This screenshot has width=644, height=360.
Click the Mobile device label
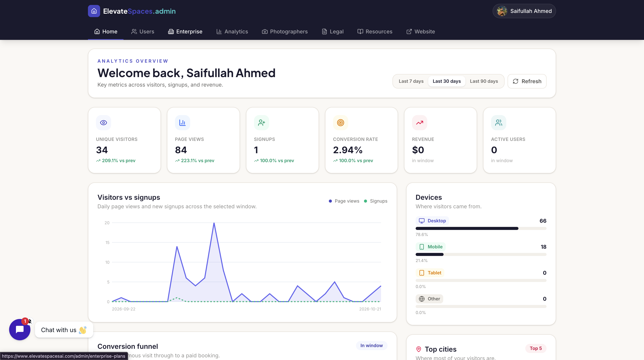tap(430, 247)
